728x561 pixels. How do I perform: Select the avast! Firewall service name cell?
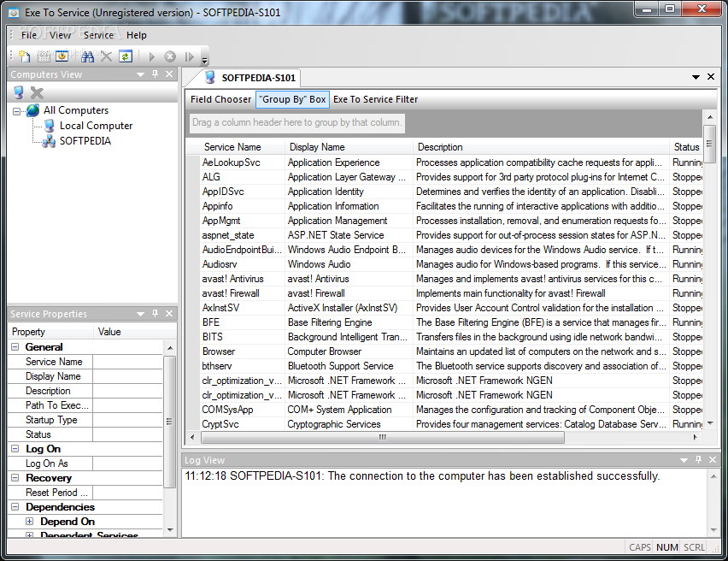[x=242, y=293]
